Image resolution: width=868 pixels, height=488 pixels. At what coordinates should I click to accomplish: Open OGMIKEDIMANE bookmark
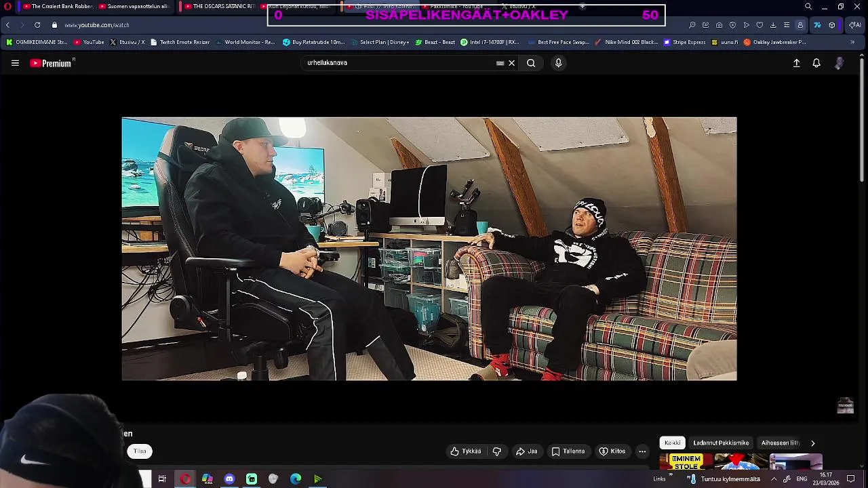tap(37, 42)
